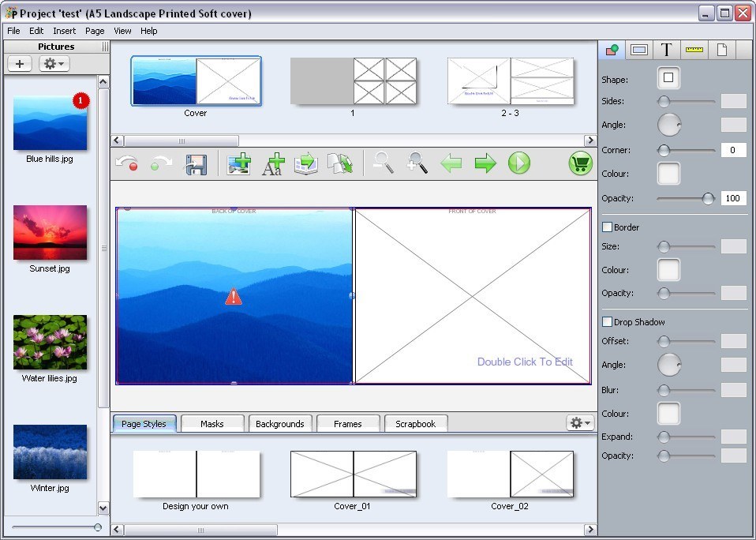Click the green play preview button
Image resolution: width=756 pixels, height=540 pixels.
tap(518, 163)
